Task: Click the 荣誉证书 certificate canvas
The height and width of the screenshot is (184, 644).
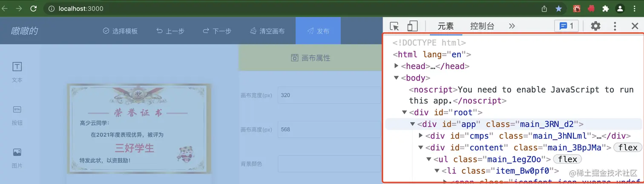Action: [139, 129]
